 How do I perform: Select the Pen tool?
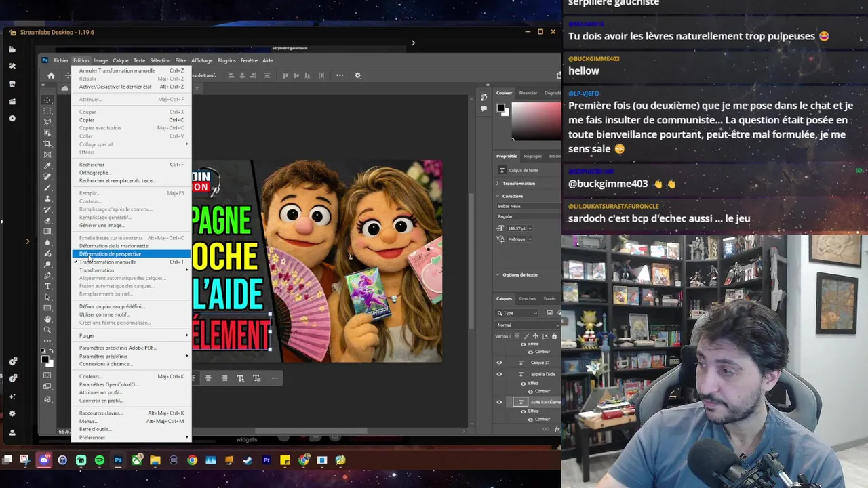pos(47,275)
